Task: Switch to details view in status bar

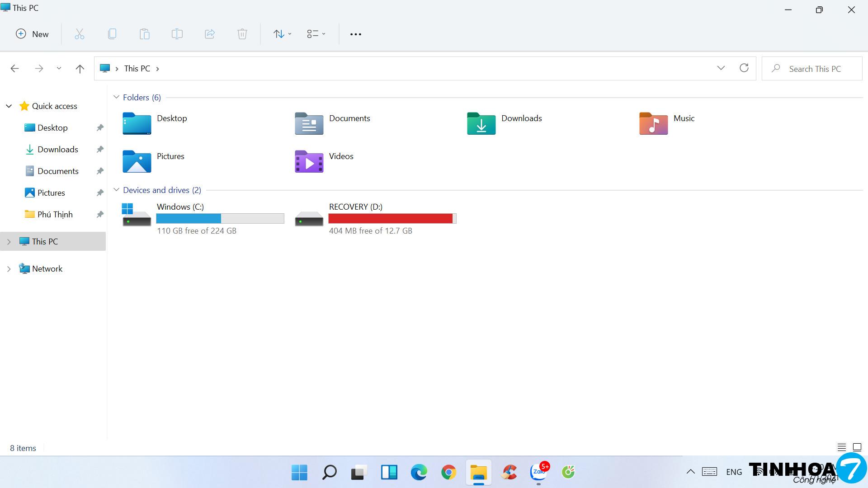Action: tap(841, 447)
